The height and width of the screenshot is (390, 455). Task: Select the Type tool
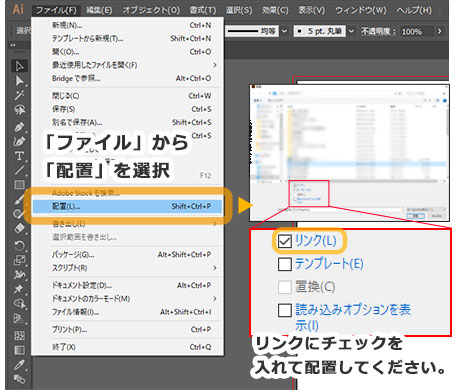point(19,156)
